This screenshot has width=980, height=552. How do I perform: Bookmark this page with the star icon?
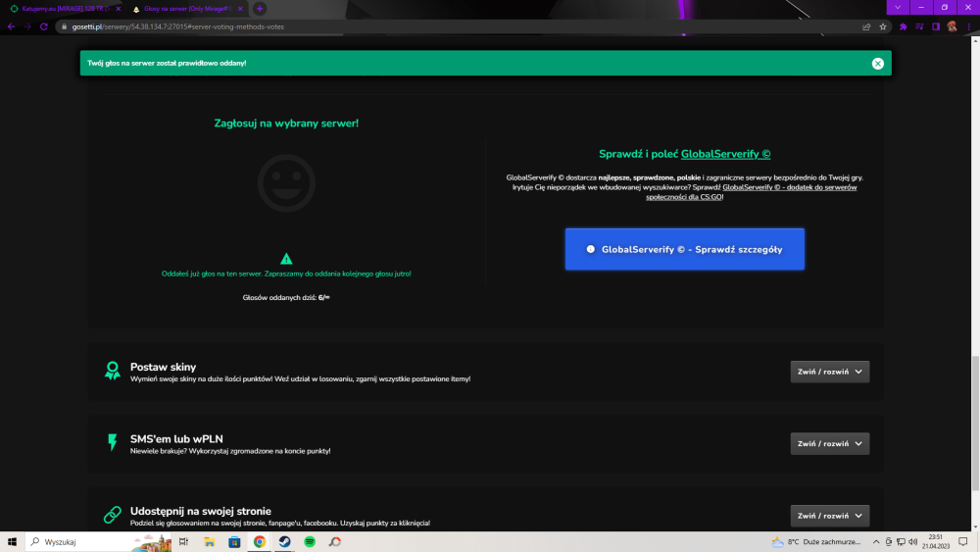[883, 26]
